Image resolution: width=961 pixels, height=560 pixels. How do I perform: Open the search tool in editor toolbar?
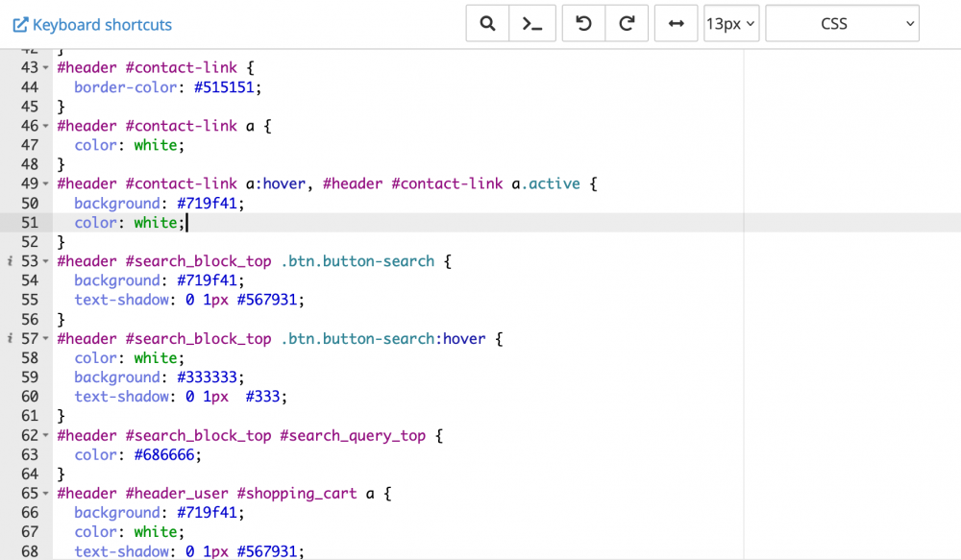click(x=487, y=24)
